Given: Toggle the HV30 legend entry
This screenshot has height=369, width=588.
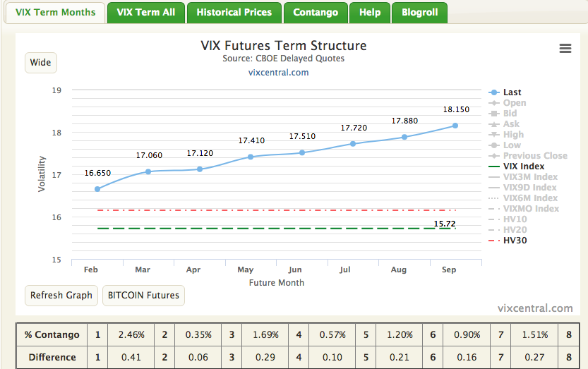Looking at the screenshot, I should coord(515,241).
